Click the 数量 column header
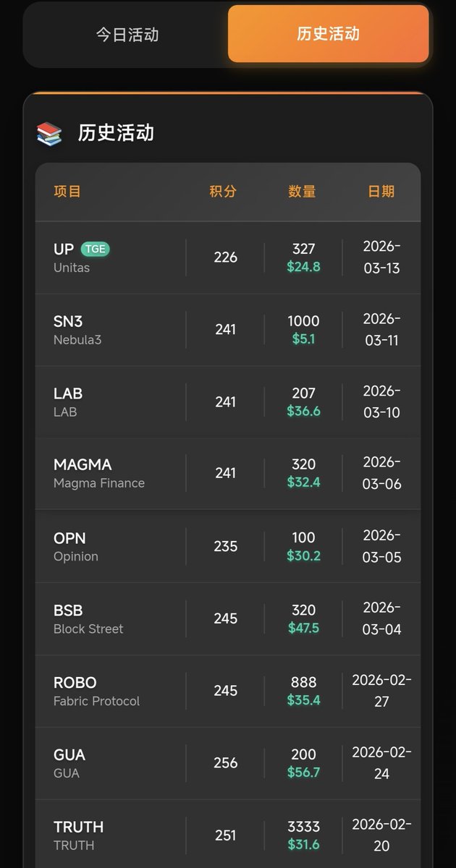The image size is (456, 868). pos(302,192)
